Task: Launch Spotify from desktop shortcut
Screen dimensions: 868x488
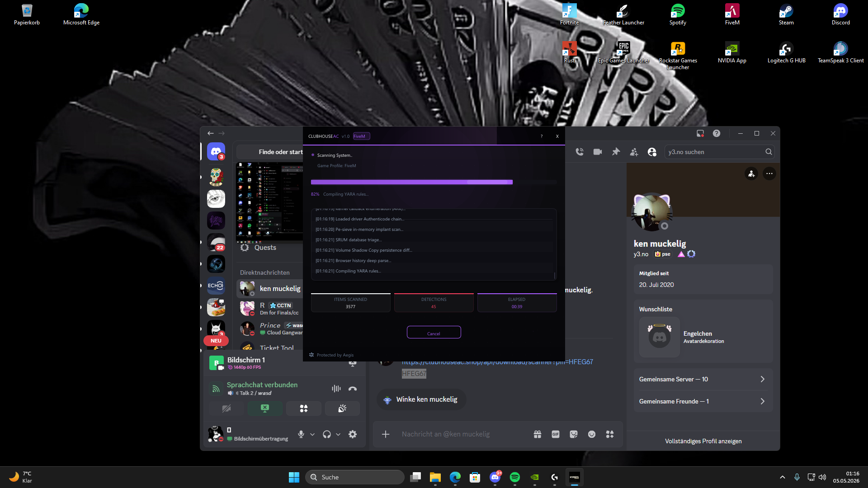Action: pyautogui.click(x=678, y=14)
